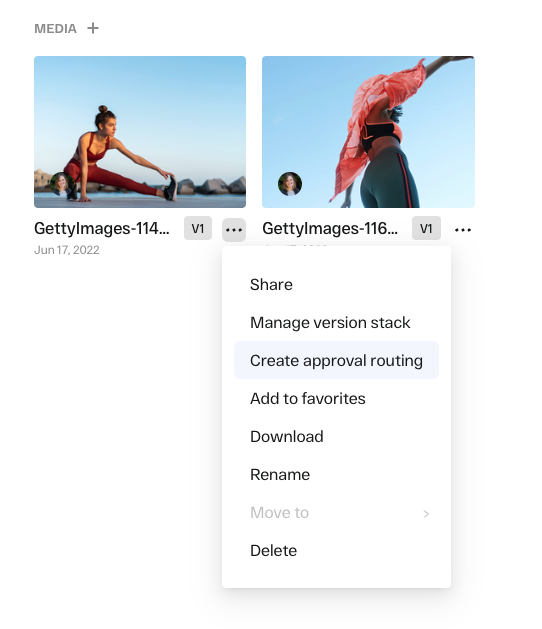
Task: Expand the Move to submenu arrow
Action: [426, 514]
